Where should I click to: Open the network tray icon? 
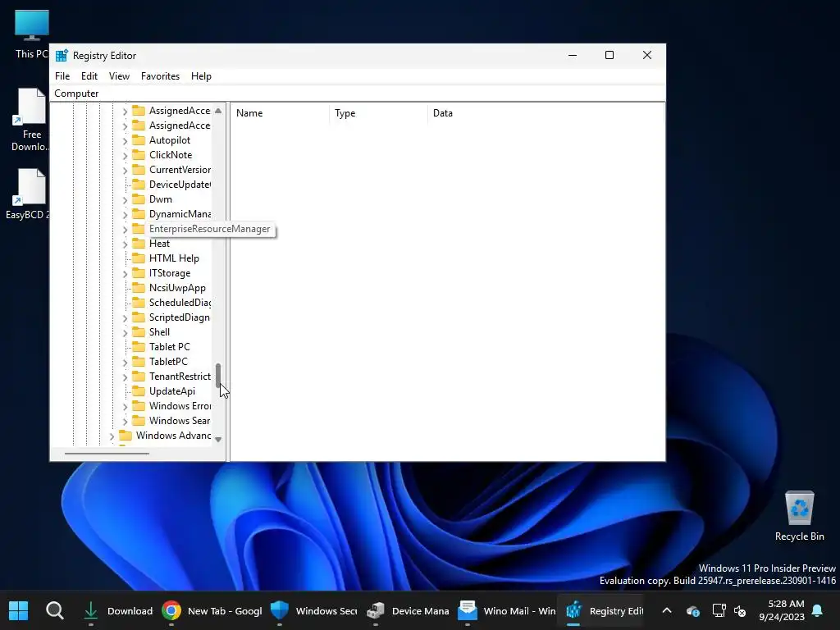coord(719,610)
